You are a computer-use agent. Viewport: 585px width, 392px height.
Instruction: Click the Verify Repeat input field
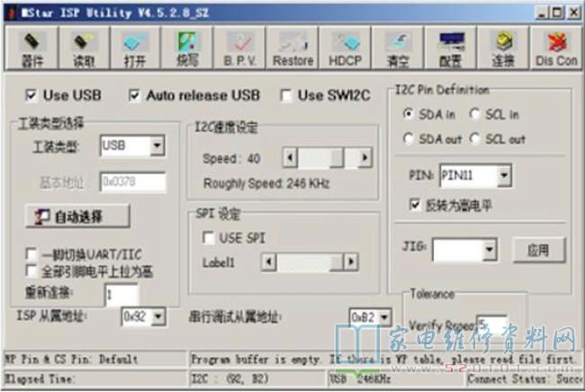pos(492,325)
